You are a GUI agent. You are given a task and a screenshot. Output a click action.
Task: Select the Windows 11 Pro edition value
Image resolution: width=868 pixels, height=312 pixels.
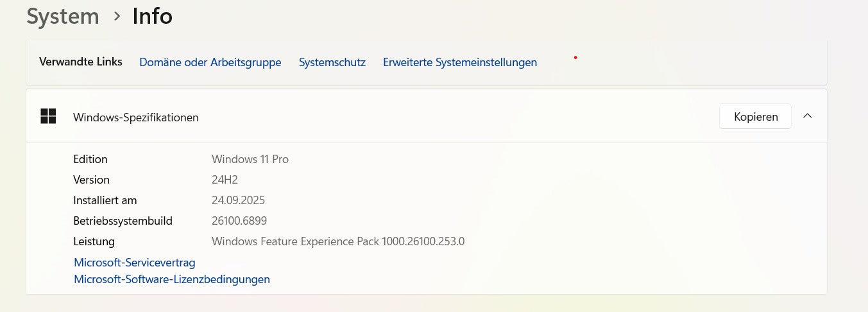coord(250,159)
